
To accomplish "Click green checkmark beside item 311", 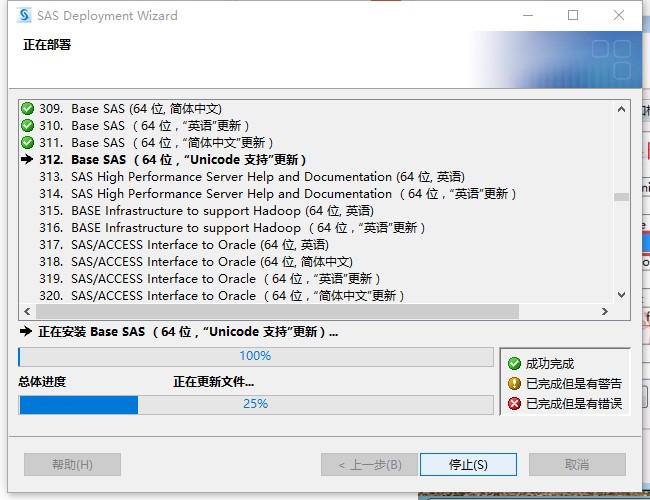I will [27, 143].
